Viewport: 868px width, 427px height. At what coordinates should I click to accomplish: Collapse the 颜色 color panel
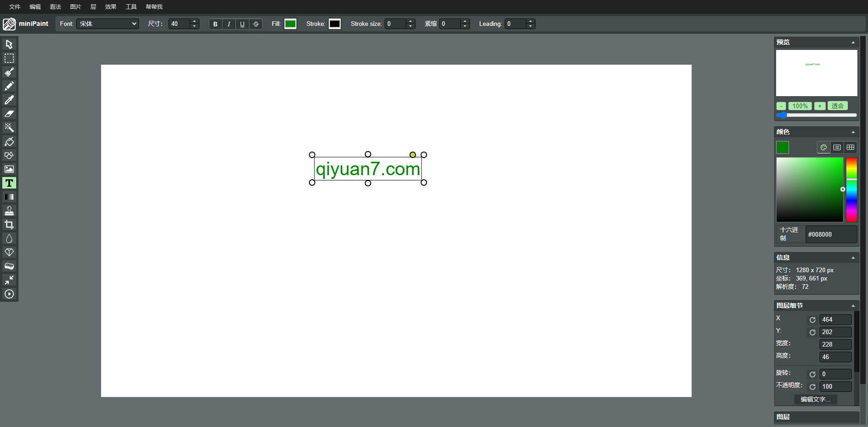tap(853, 132)
